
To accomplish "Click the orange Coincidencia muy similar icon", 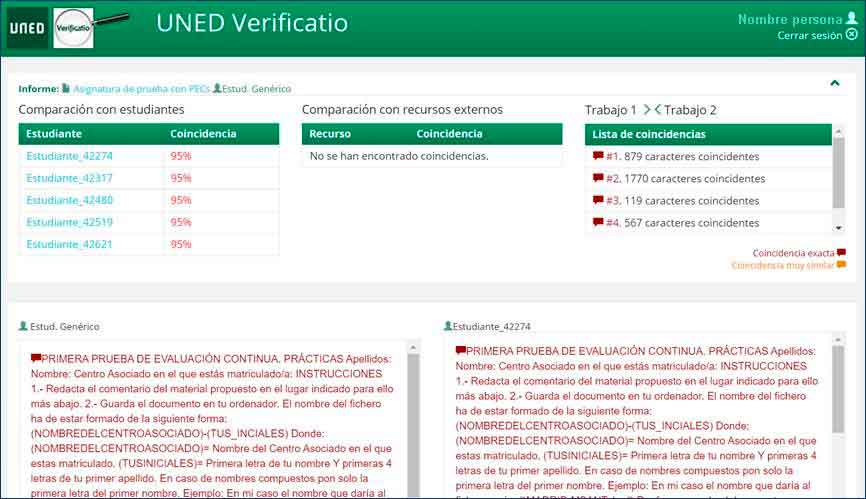I will (x=841, y=265).
